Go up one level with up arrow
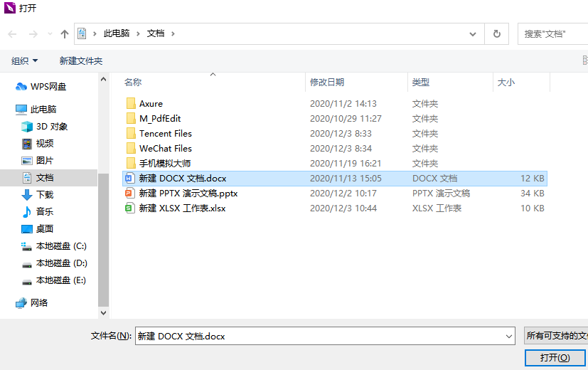 pos(65,33)
